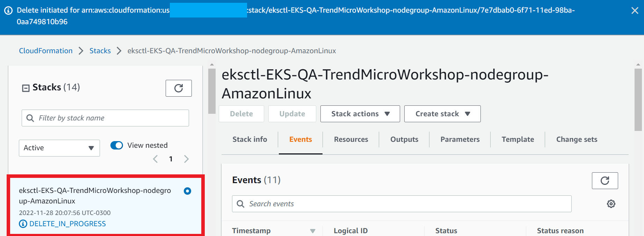
Task: Click the eksctl nodegroup stack name in list
Action: [95, 196]
